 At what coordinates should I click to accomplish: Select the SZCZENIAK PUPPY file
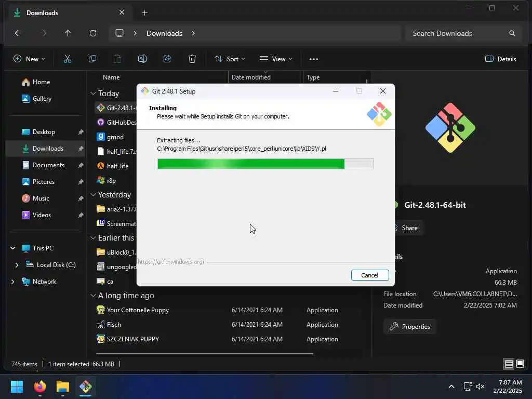pyautogui.click(x=132, y=339)
